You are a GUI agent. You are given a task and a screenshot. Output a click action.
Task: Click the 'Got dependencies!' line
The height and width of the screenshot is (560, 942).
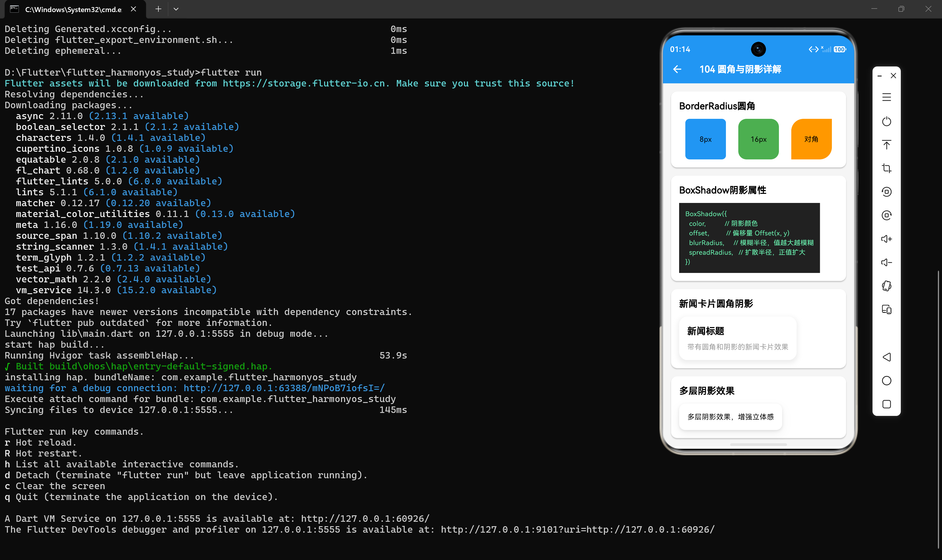[52, 301]
